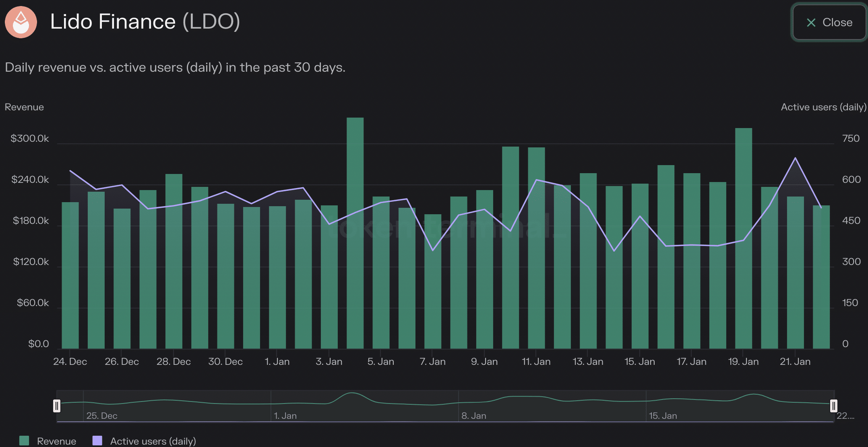Click the Active users (daily) right axis title
The image size is (868, 447).
824,107
